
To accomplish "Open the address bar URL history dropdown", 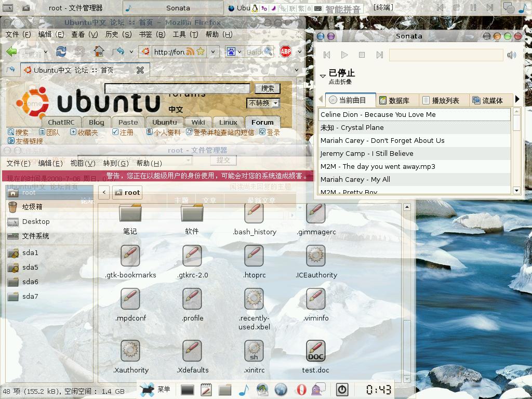I will 212,52.
